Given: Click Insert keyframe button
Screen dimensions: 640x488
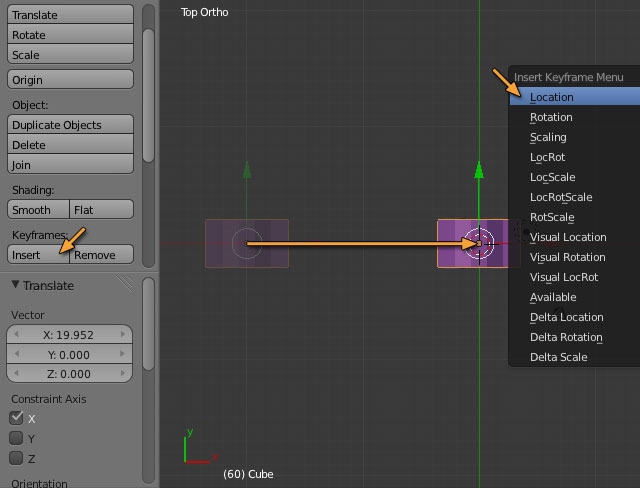Looking at the screenshot, I should [x=38, y=255].
